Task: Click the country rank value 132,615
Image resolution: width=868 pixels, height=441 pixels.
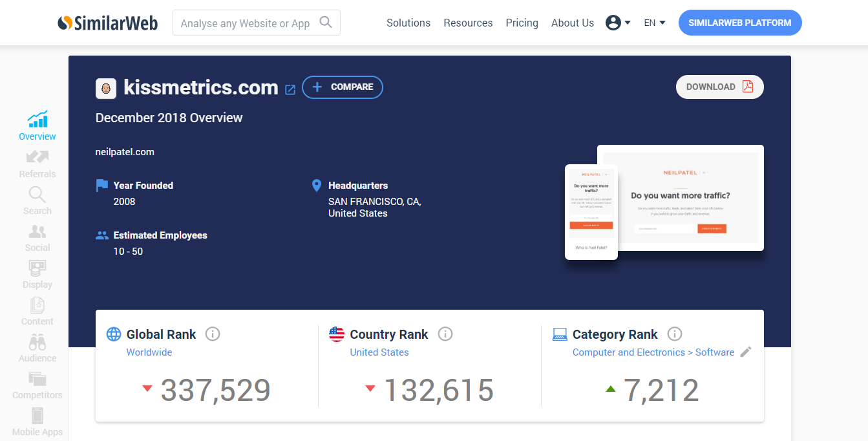Action: click(x=439, y=390)
